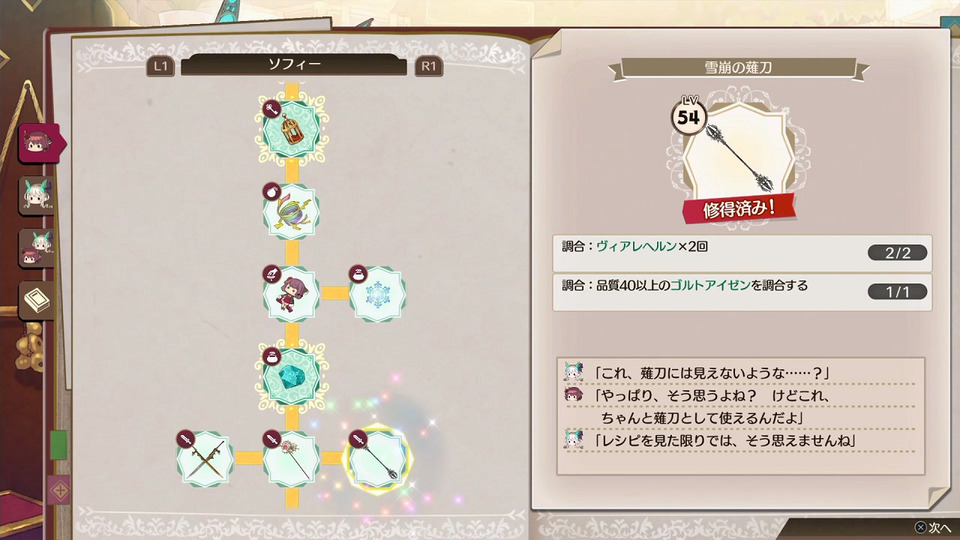
Task: Switch to Sophie character side tab
Action: tap(40, 143)
